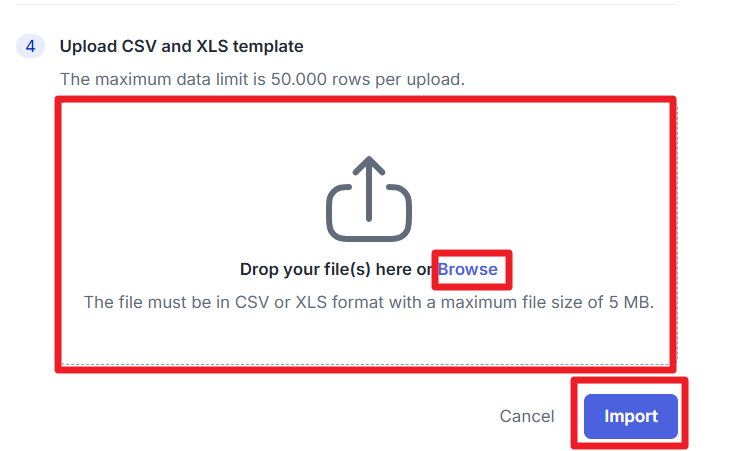Click the blue Import button

click(x=631, y=416)
